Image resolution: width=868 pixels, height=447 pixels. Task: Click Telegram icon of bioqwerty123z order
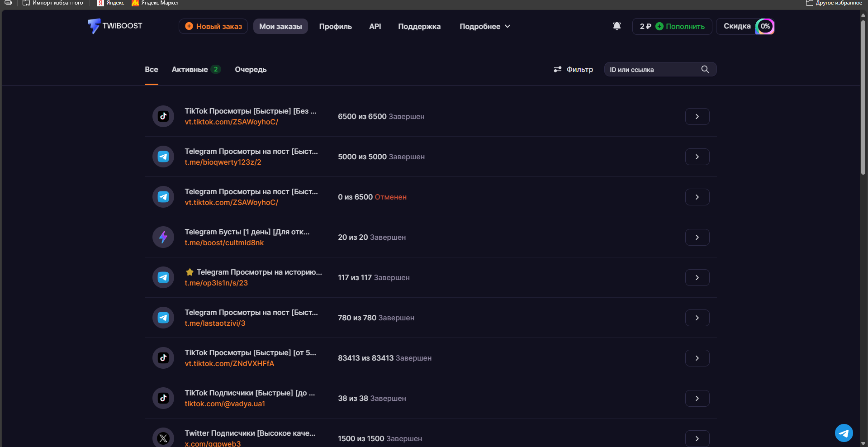[163, 157]
